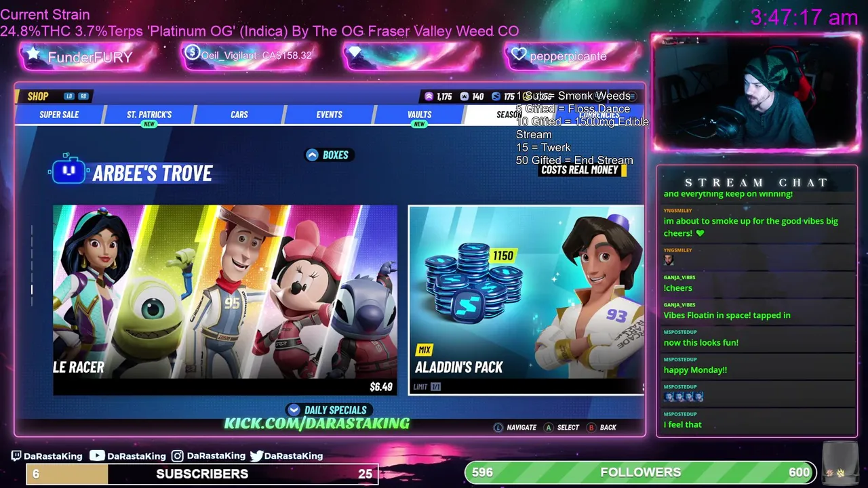Viewport: 868px width, 488px height.
Task: Click the purple 1,175 currency icon
Action: pyautogui.click(x=429, y=96)
